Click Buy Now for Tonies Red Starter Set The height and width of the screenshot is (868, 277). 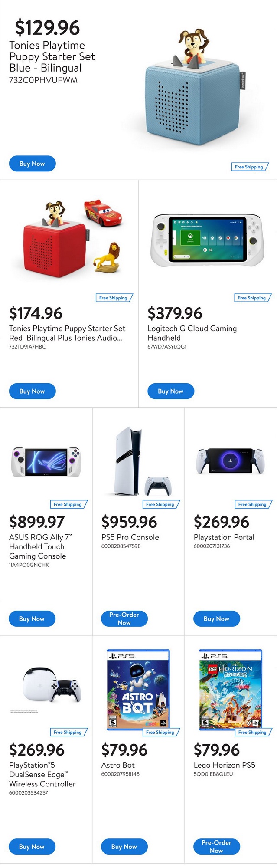tap(32, 391)
